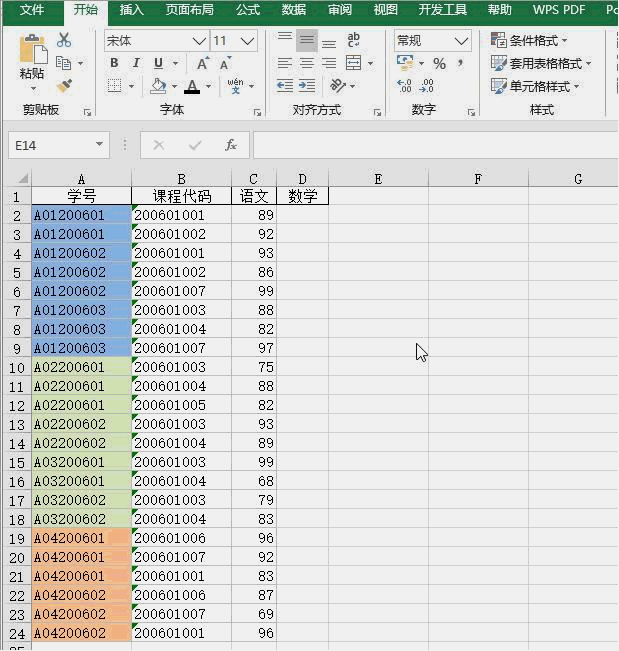Select the Format Painter brush
619x651 pixels.
[64, 86]
